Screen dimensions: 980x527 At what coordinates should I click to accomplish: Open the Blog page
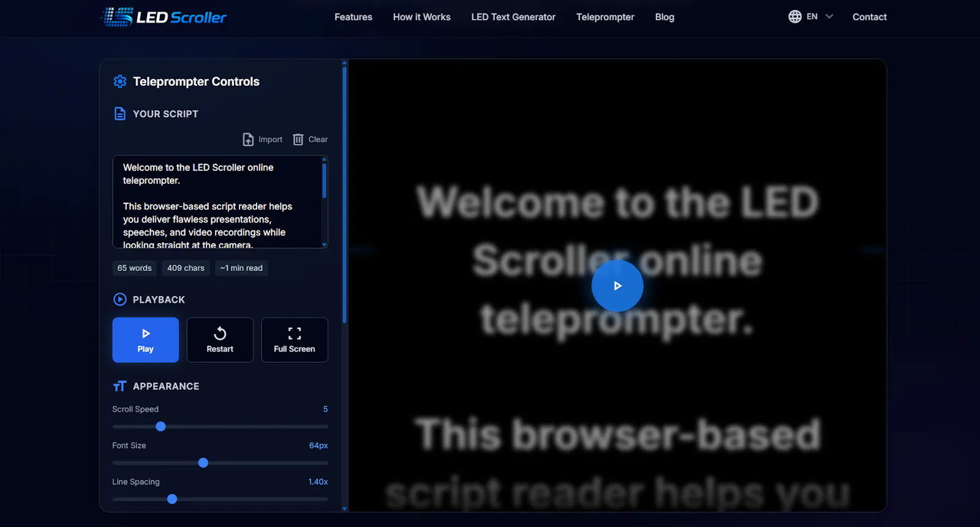click(x=665, y=17)
